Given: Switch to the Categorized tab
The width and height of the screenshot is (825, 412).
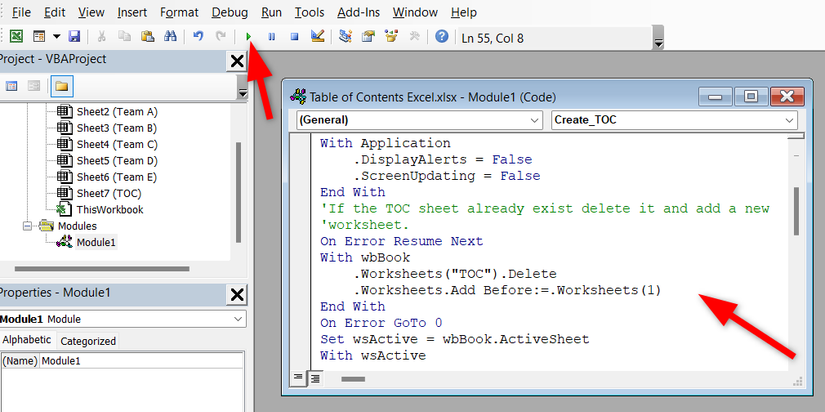Looking at the screenshot, I should tap(88, 341).
